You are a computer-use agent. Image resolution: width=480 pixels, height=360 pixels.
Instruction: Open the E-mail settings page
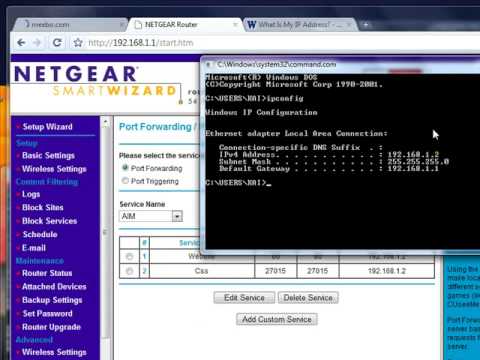(x=34, y=248)
